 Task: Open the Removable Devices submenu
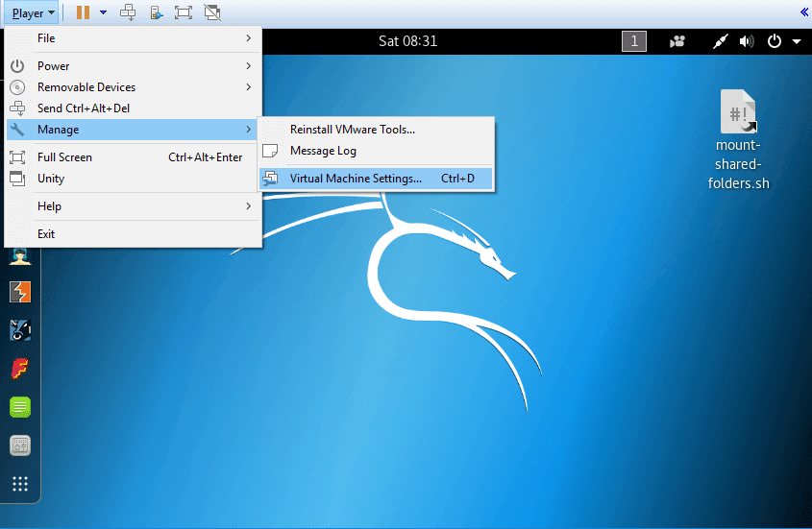(x=135, y=87)
